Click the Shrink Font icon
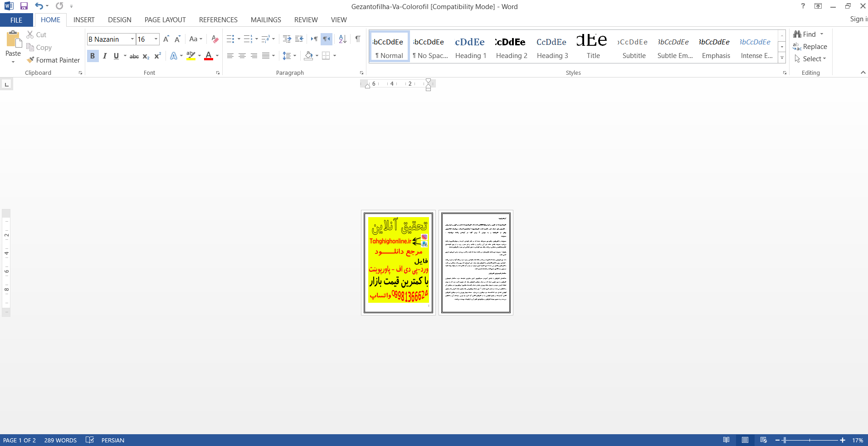The image size is (868, 446). (177, 39)
